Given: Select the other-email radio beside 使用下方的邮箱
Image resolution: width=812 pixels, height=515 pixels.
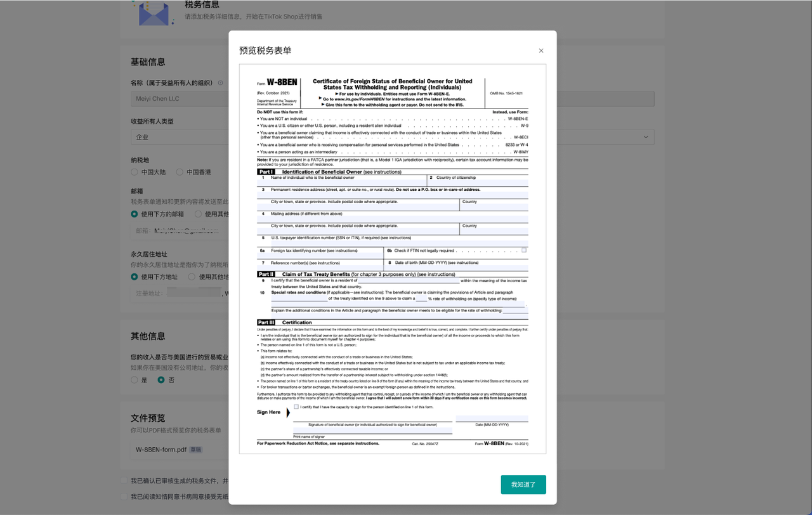Looking at the screenshot, I should pos(199,214).
